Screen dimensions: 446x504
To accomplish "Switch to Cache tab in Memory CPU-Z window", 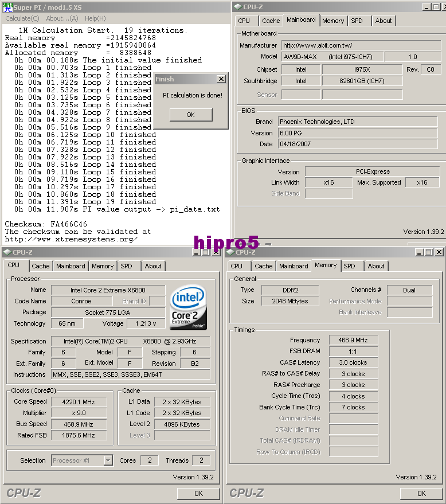I will click(264, 266).
